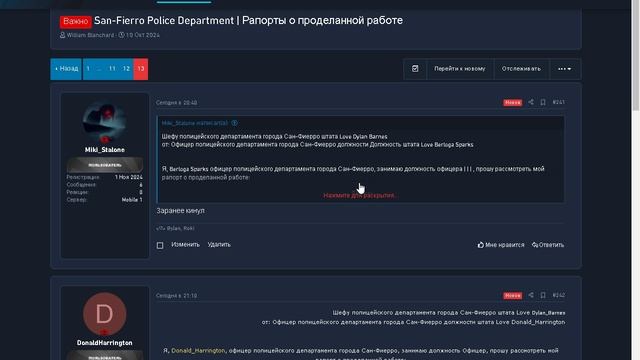Delete the post with Удалить
This screenshot has height=360, width=640.
point(219,244)
